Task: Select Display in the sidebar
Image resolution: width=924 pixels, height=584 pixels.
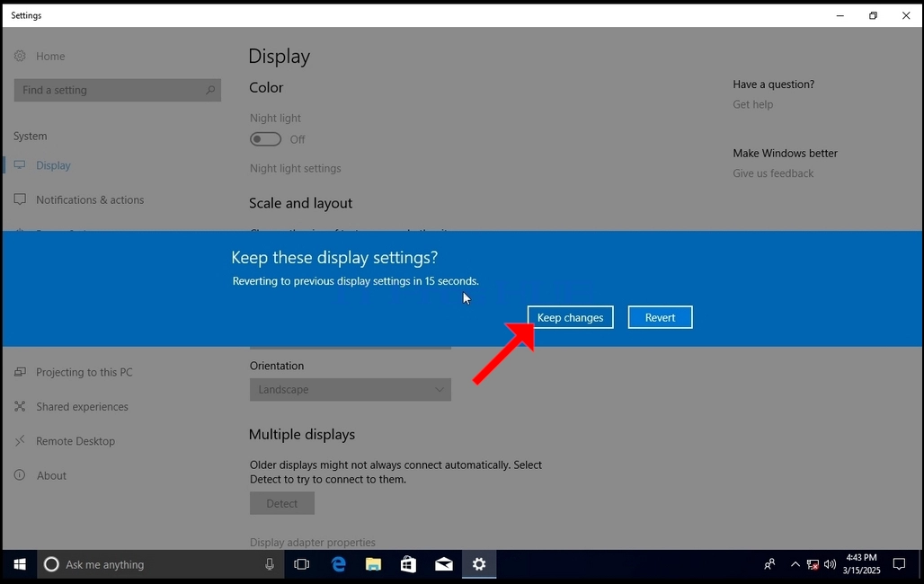Action: point(53,165)
